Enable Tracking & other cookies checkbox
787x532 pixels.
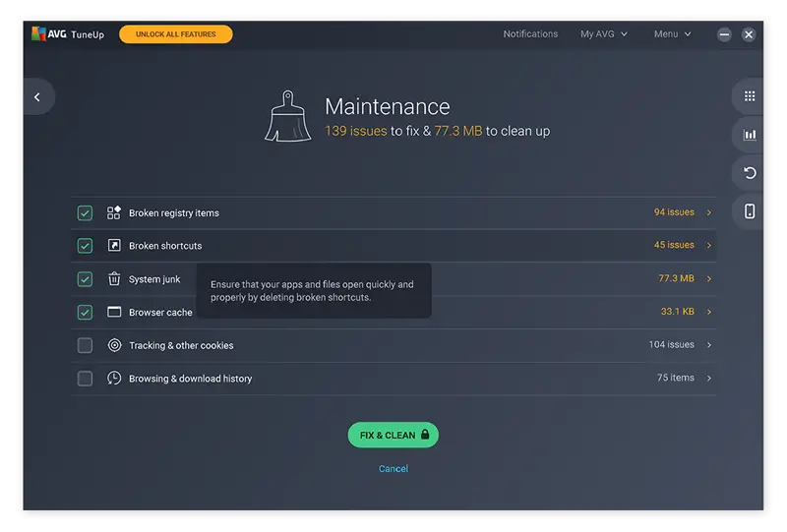coord(85,345)
